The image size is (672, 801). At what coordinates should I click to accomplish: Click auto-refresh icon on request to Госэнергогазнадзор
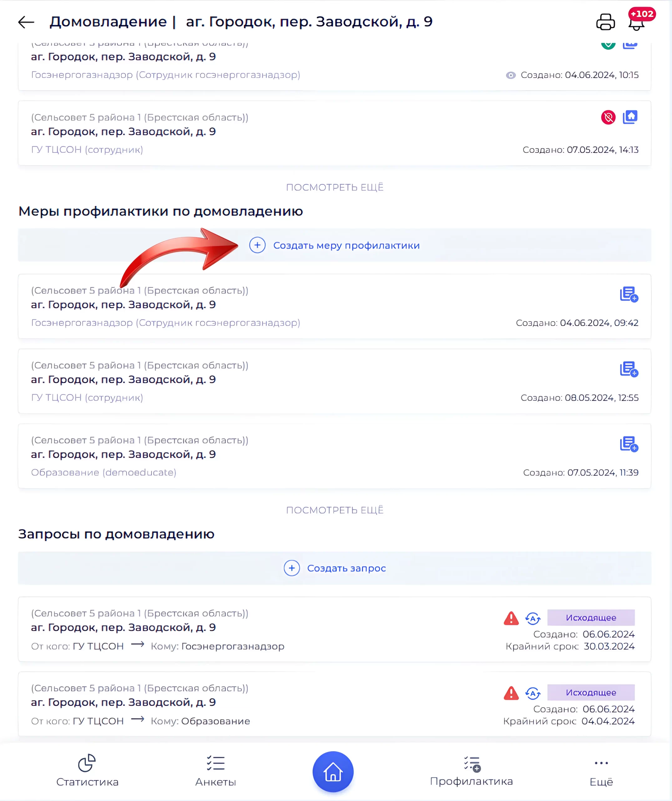tap(532, 618)
